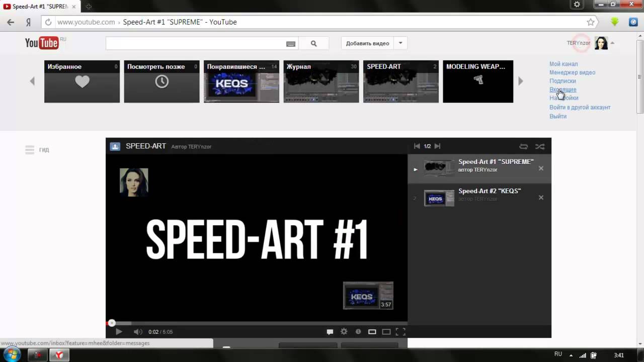Open Мой канал link
This screenshot has height=362, width=644.
click(x=563, y=64)
